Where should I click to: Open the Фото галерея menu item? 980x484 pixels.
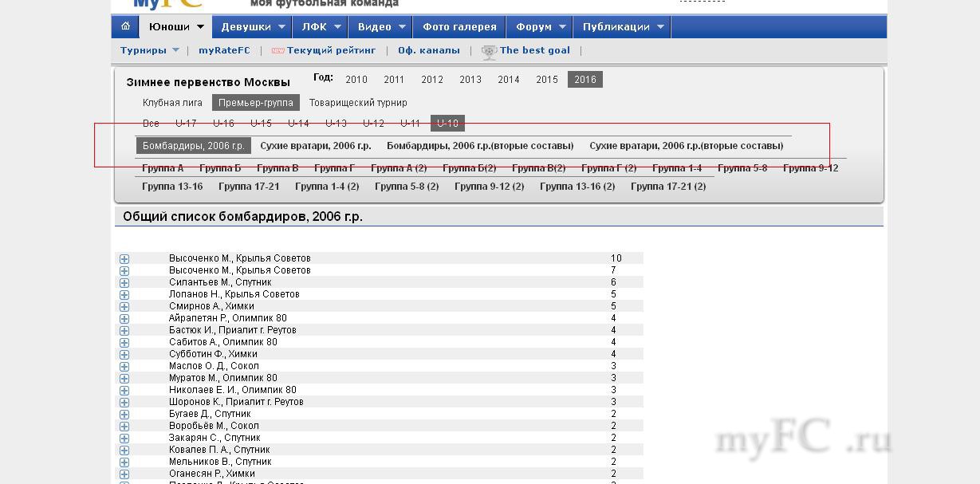459,26
